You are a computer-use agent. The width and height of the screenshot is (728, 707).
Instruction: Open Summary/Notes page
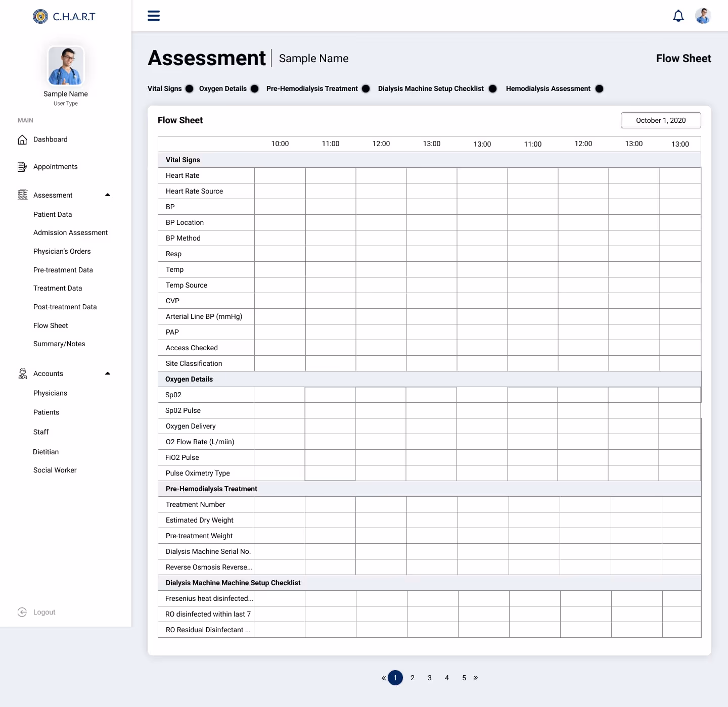pos(59,344)
